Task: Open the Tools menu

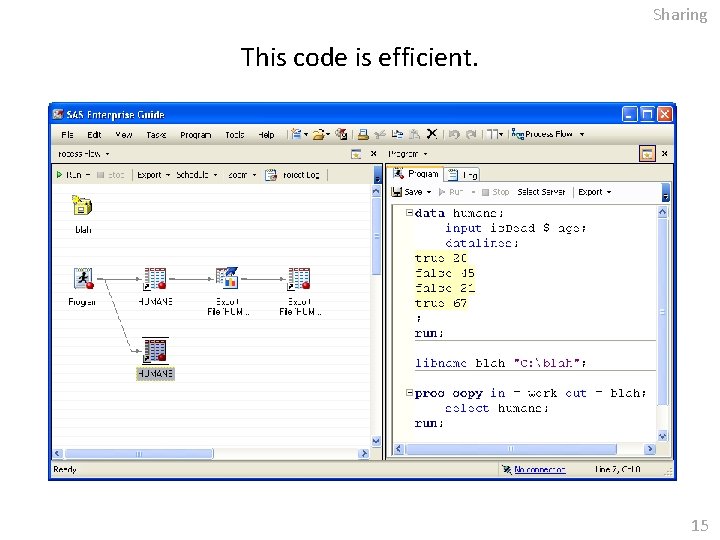Action: (x=235, y=135)
